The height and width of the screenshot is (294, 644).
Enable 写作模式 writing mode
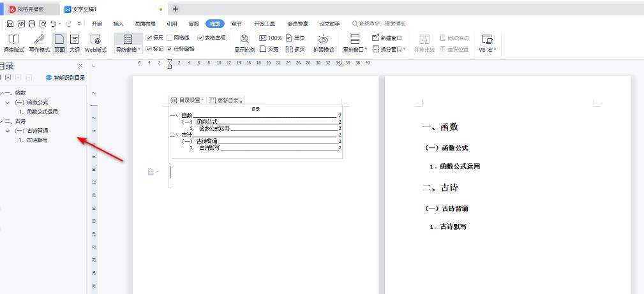click(x=39, y=43)
